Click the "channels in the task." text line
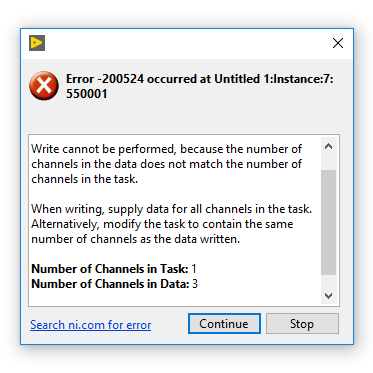This screenshot has width=373, height=373. point(84,179)
